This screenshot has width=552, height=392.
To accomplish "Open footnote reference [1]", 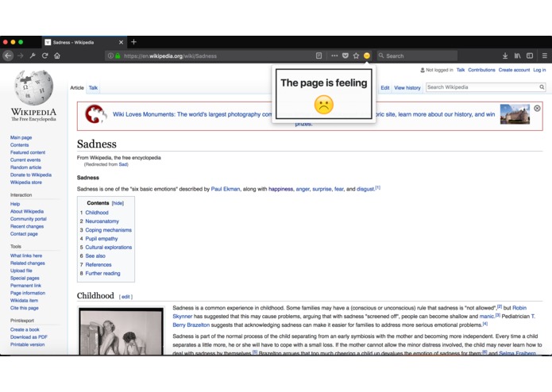I will click(x=378, y=188).
